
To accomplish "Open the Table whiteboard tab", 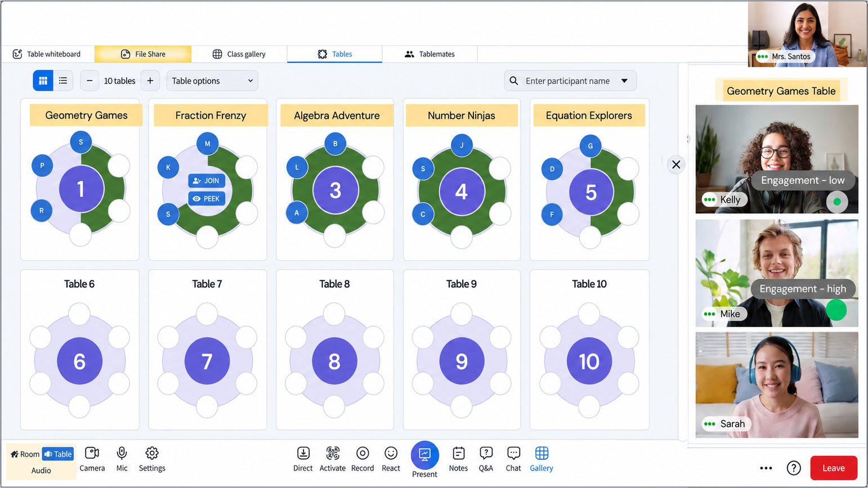I will [x=47, y=54].
